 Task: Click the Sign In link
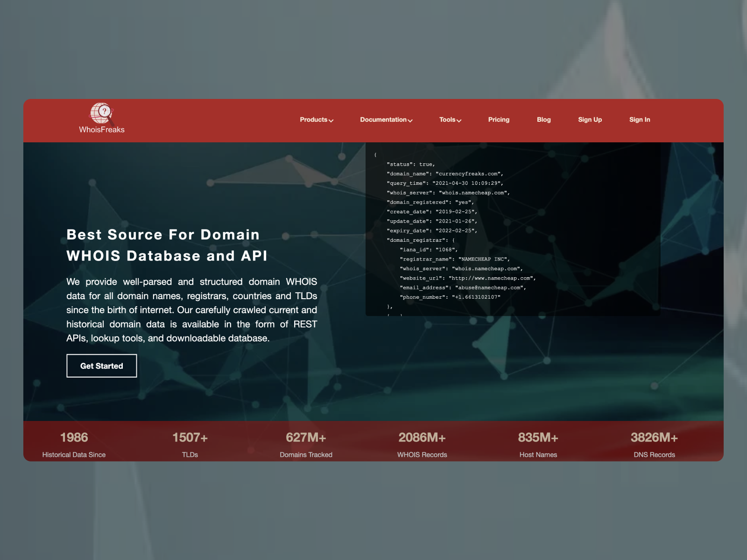click(639, 119)
